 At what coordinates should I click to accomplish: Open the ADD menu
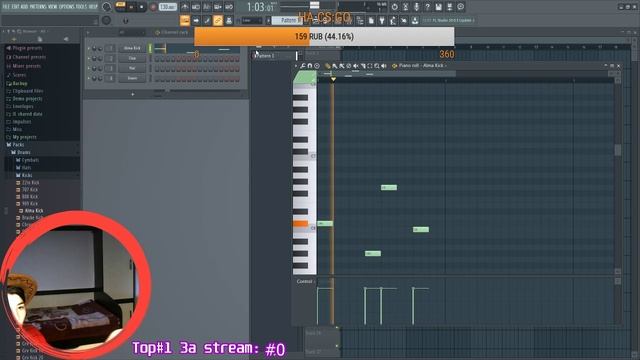tap(24, 7)
